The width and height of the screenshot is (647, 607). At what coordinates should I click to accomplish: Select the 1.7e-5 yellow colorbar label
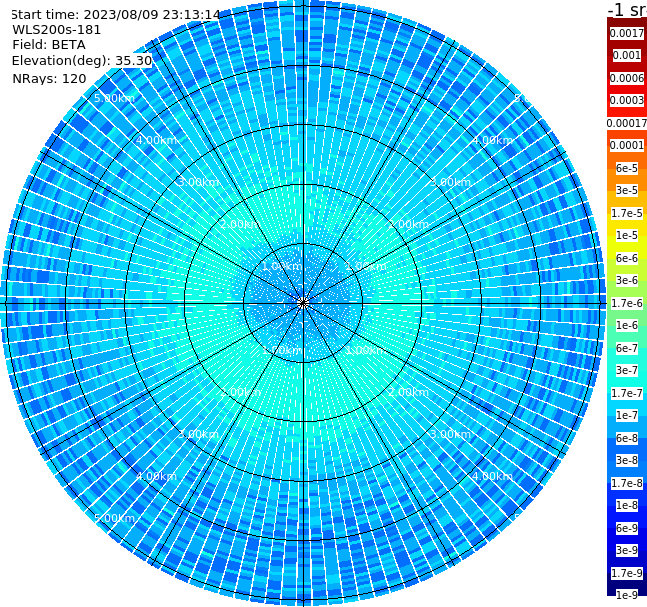(627, 213)
